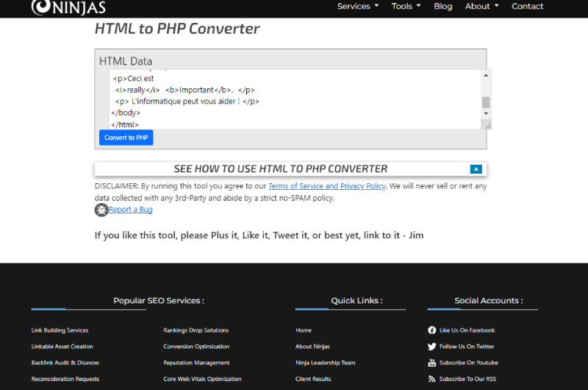Click the Social Accounts heading
The image size is (588, 390).
tap(489, 301)
